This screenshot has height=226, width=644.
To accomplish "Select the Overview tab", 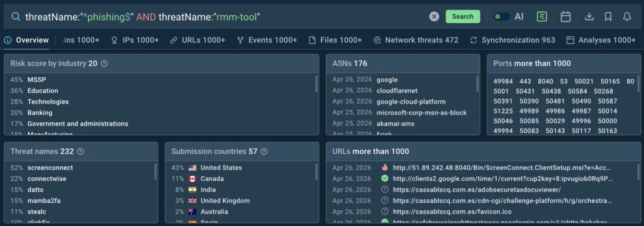I will point(26,40).
